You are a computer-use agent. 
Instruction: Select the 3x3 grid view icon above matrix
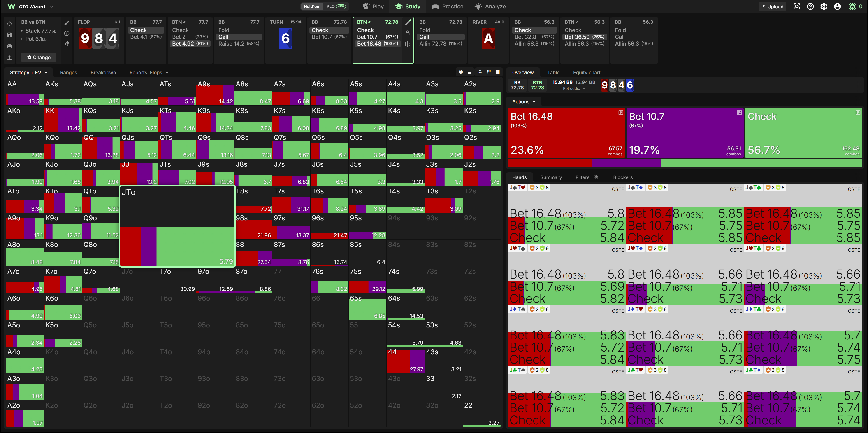[x=489, y=72]
